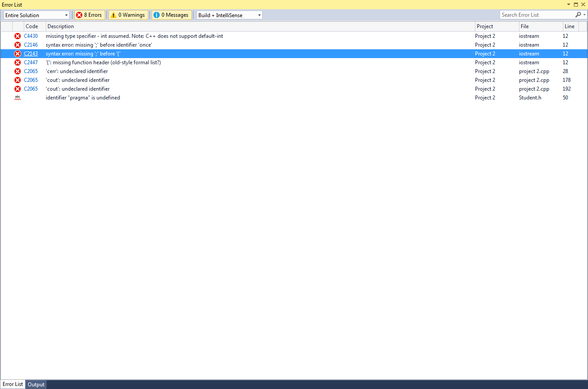Click the iostream file cell on the C4430 row
This screenshot has width=588, height=389.
point(529,36)
